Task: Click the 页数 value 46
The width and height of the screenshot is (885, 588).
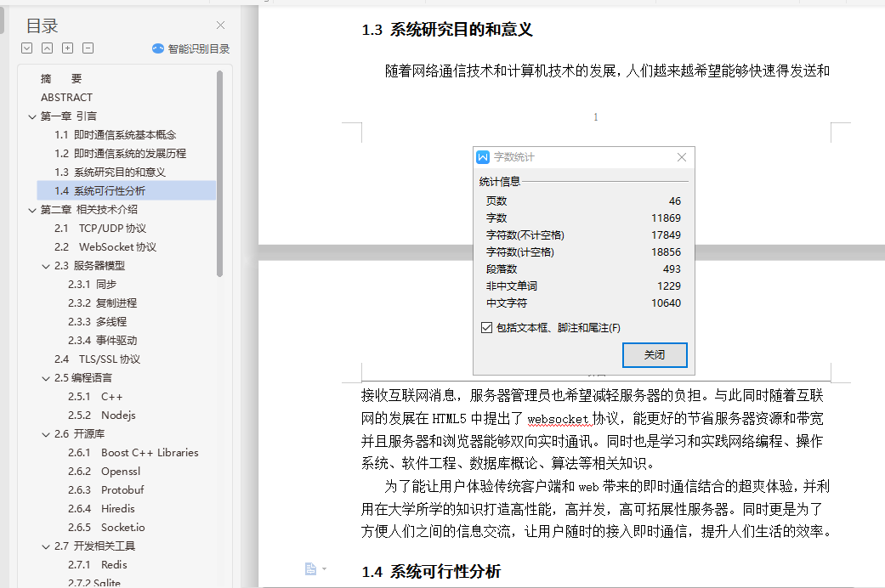Action: 674,201
